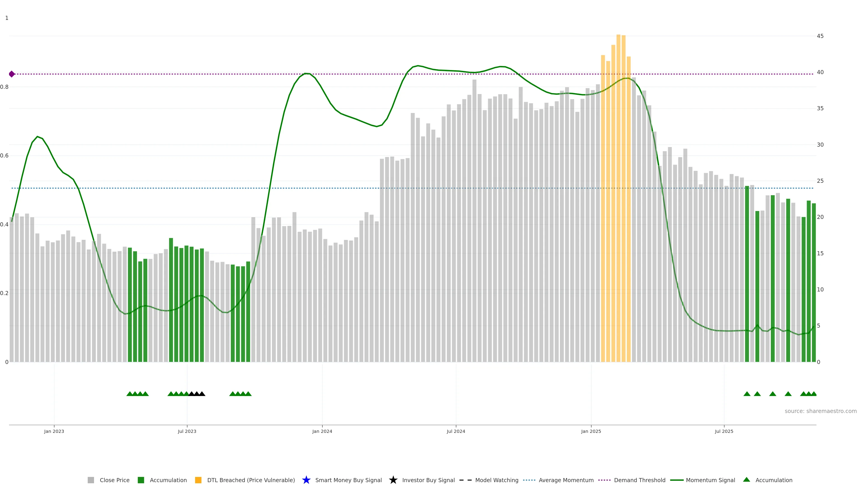
Task: Click the gray Close Price legend square
Action: coord(91,480)
